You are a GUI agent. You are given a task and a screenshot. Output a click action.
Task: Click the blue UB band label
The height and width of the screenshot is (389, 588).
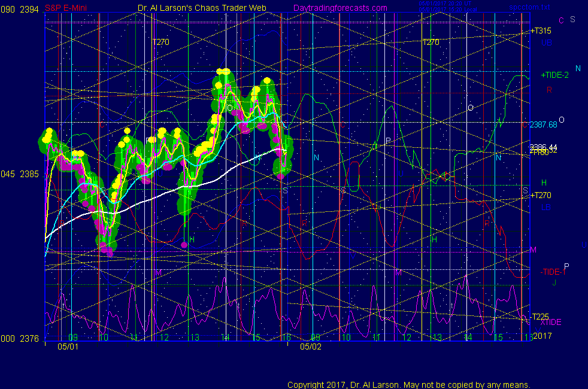(x=547, y=42)
